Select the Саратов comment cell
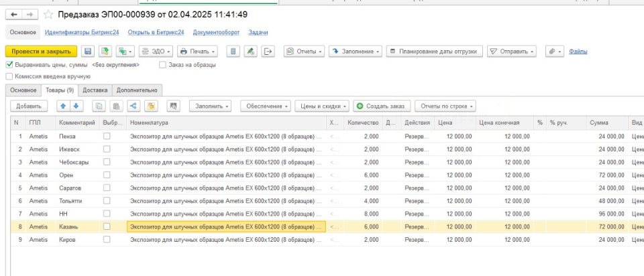Image resolution: width=644 pixels, height=276 pixels. click(x=76, y=188)
